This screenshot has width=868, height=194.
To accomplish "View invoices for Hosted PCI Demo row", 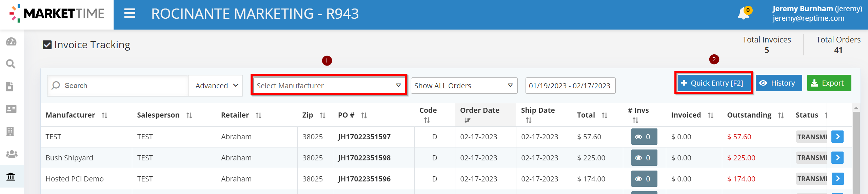I will 644,179.
